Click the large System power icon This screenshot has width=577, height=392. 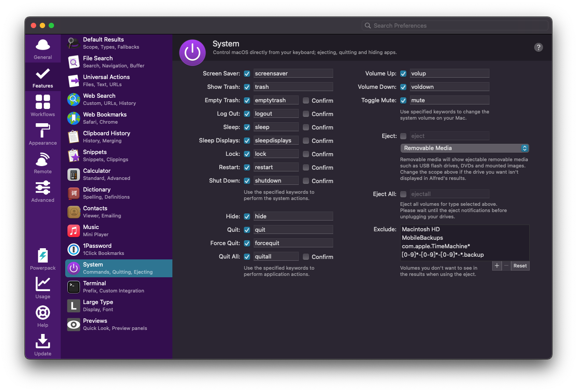[192, 52]
